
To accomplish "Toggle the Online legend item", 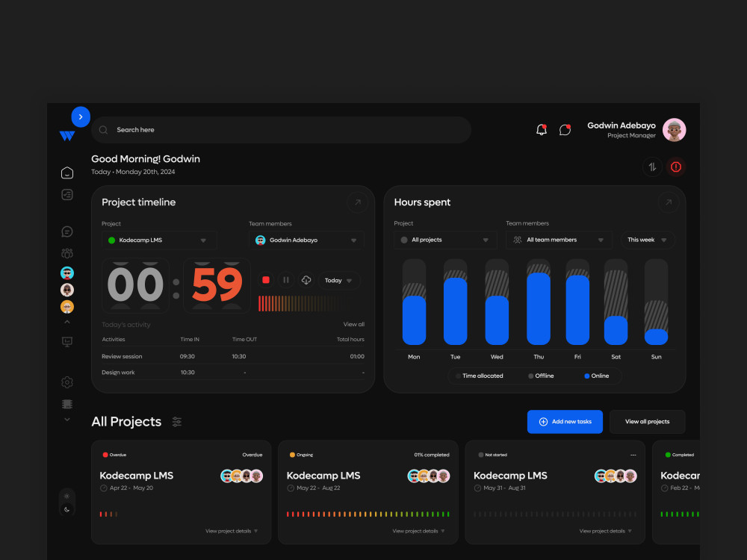I will point(596,376).
